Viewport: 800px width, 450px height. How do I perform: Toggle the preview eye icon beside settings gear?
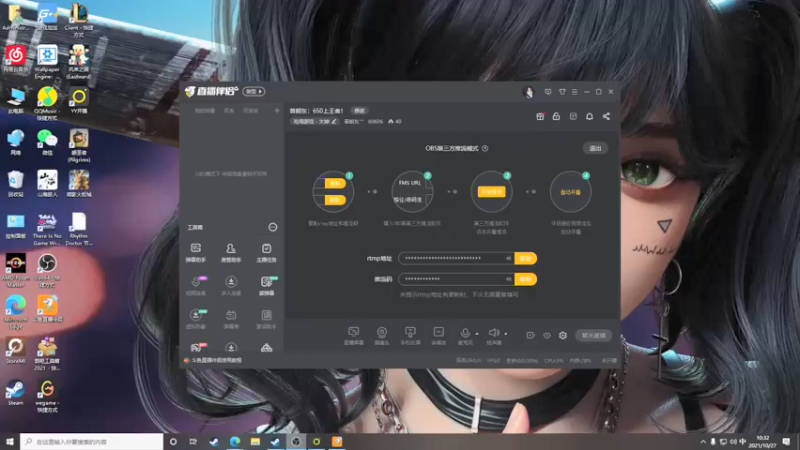(547, 335)
